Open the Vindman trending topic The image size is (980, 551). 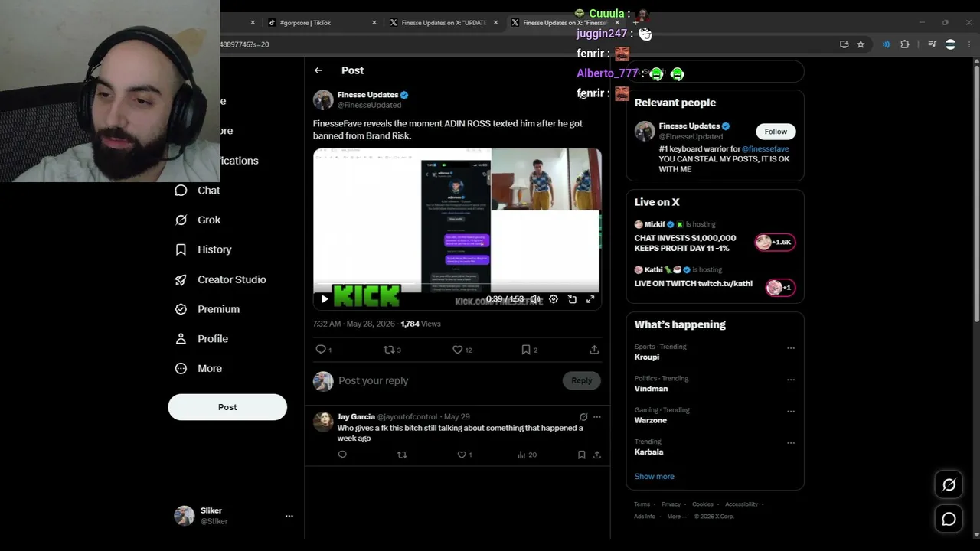pos(651,389)
